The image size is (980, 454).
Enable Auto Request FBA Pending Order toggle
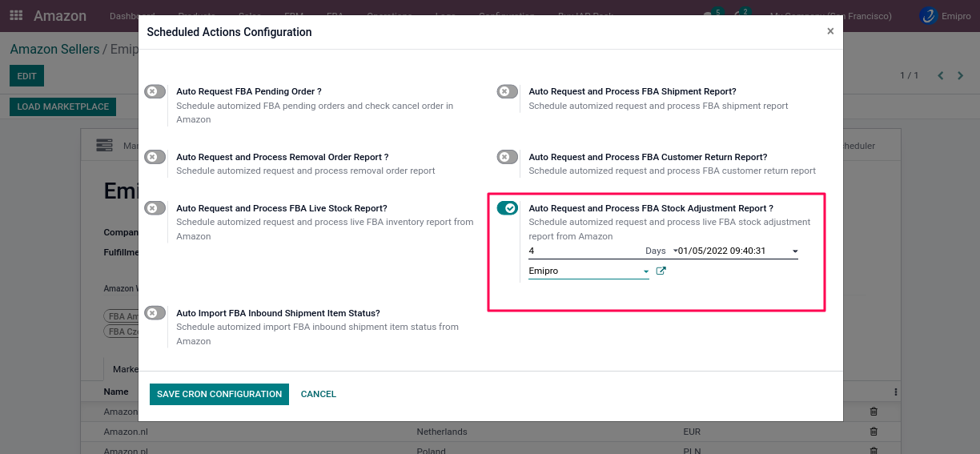(x=155, y=92)
